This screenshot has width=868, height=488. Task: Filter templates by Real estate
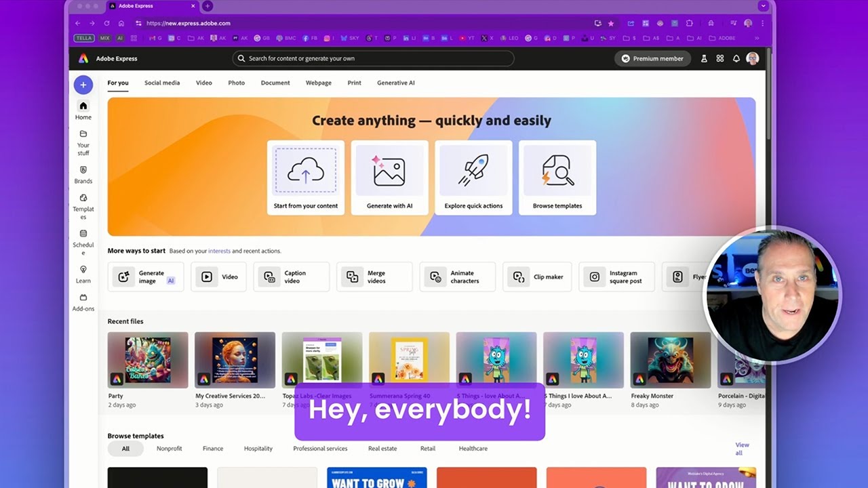click(384, 449)
